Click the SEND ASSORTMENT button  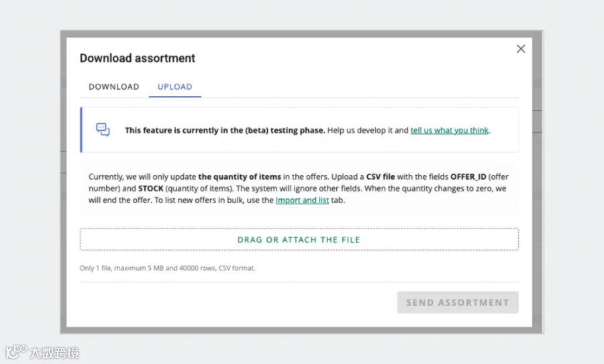tap(458, 302)
